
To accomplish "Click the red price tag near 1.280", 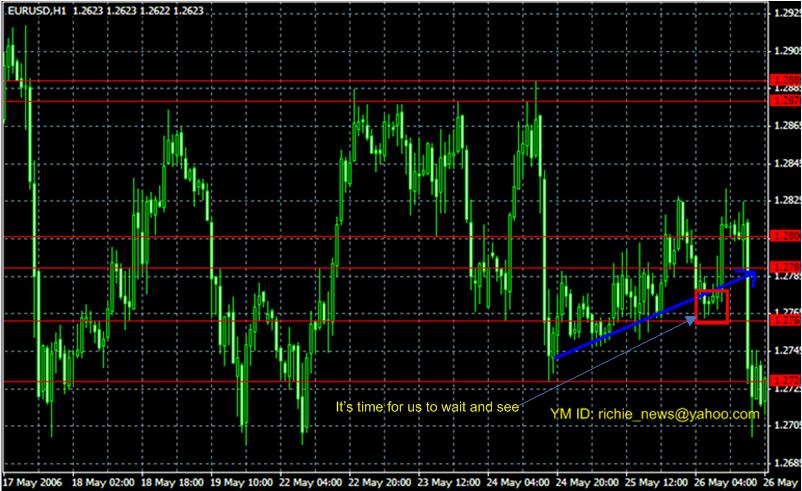I will point(786,236).
